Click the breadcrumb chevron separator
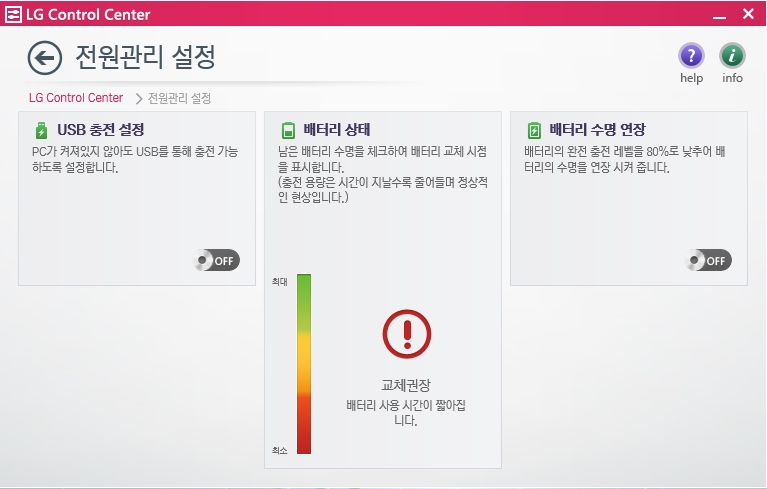This screenshot has height=489, width=767. (x=138, y=98)
